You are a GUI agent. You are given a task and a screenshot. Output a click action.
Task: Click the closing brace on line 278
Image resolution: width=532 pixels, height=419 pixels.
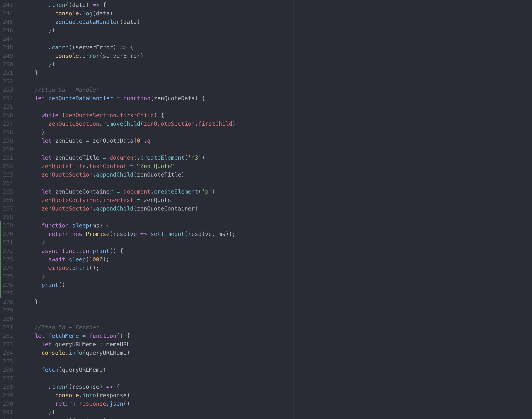36,302
